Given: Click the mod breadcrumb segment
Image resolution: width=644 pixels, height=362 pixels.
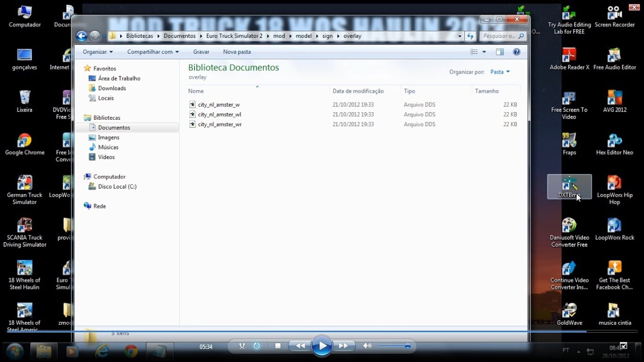Looking at the screenshot, I should click(x=279, y=36).
